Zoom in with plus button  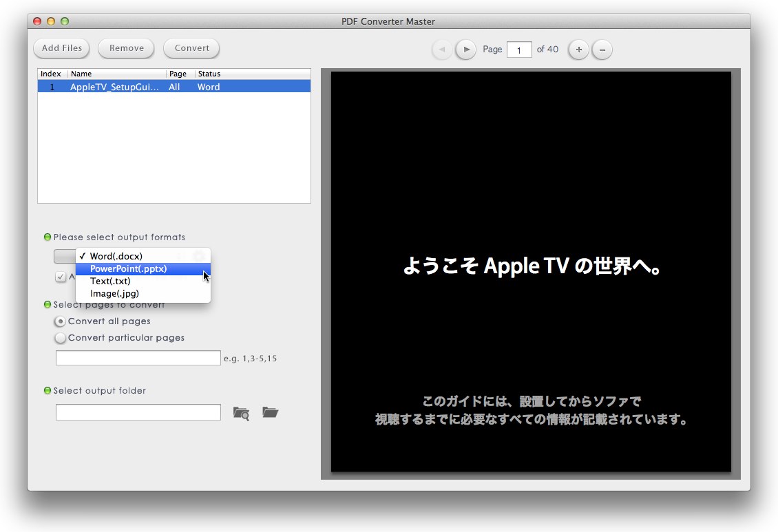pos(578,50)
